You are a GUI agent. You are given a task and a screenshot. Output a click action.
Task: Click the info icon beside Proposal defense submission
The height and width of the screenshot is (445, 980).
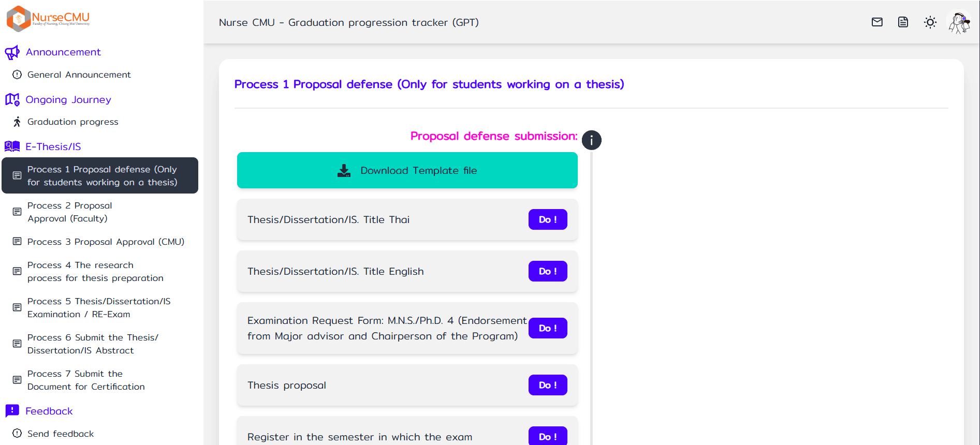[591, 140]
